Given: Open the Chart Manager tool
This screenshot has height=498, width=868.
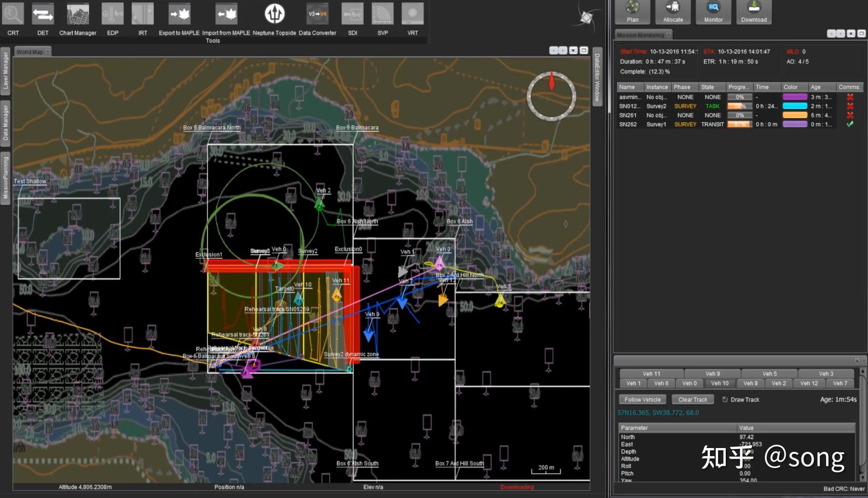Looking at the screenshot, I should click(x=77, y=14).
